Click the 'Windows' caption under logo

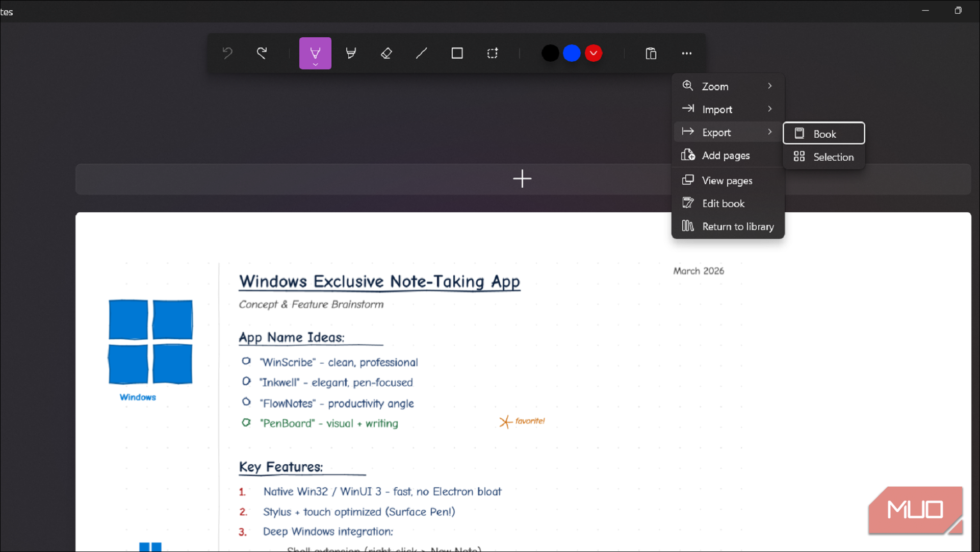[x=138, y=397]
